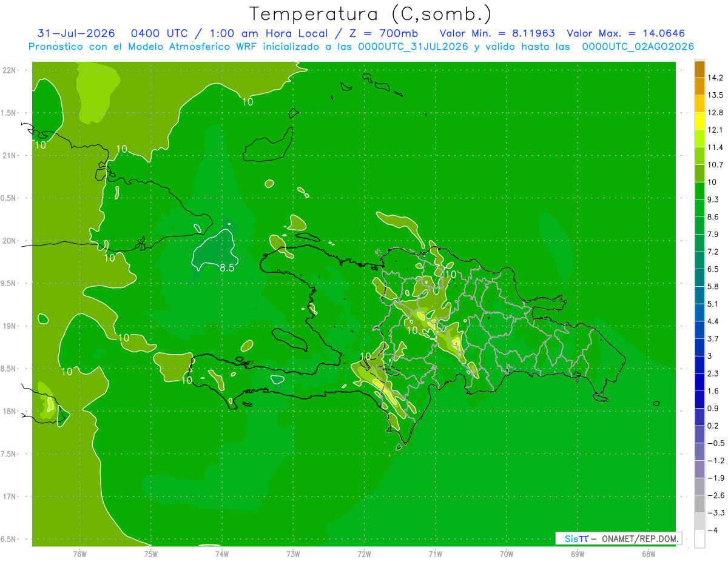Click the 19N latitude axis label
Screen dimensions: 728x562
(x=10, y=326)
